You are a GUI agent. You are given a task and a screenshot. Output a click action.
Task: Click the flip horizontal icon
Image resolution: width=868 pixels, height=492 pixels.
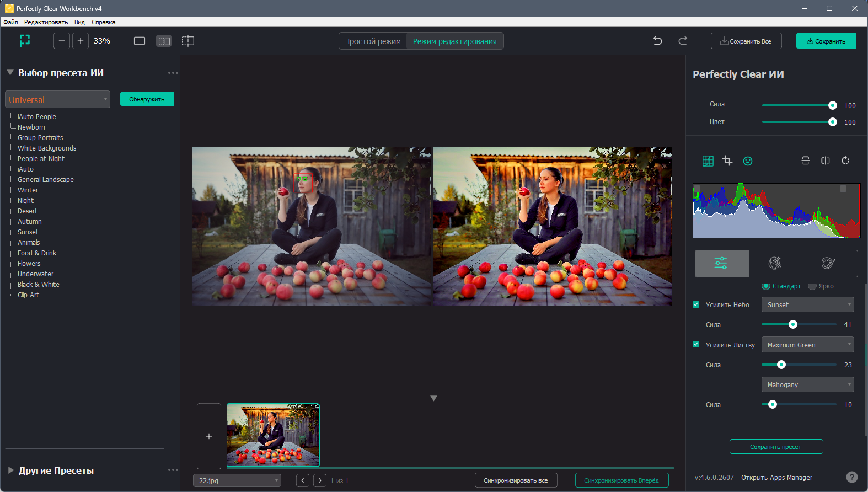(x=826, y=161)
